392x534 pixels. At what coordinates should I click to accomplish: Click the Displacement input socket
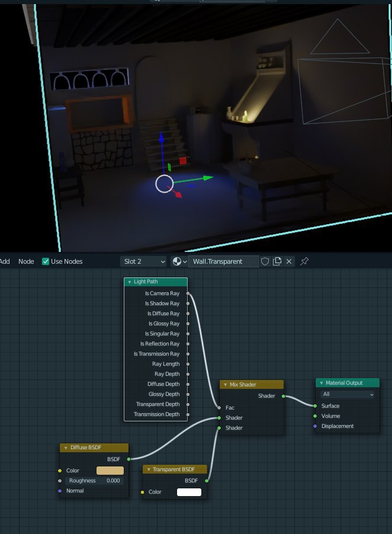[315, 426]
